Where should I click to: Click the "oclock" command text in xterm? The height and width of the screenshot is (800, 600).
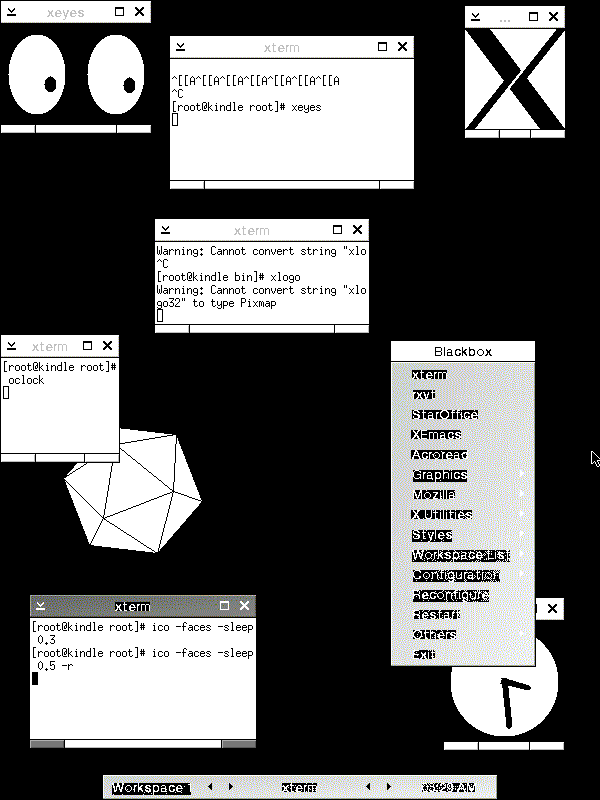click(x=27, y=380)
